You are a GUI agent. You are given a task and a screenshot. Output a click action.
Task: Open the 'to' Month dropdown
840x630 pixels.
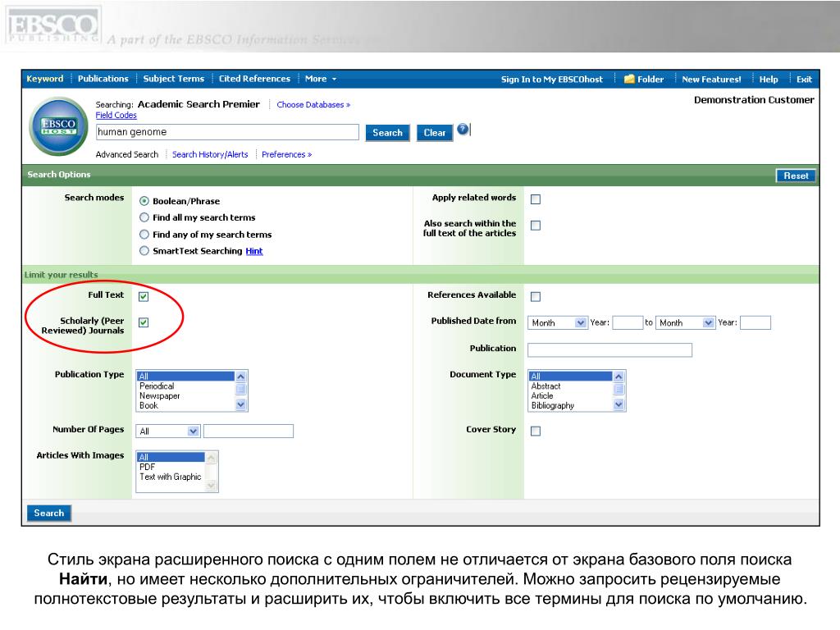point(685,322)
